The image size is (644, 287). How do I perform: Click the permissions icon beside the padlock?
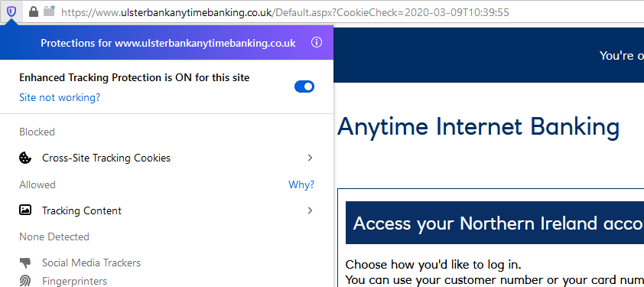49,11
